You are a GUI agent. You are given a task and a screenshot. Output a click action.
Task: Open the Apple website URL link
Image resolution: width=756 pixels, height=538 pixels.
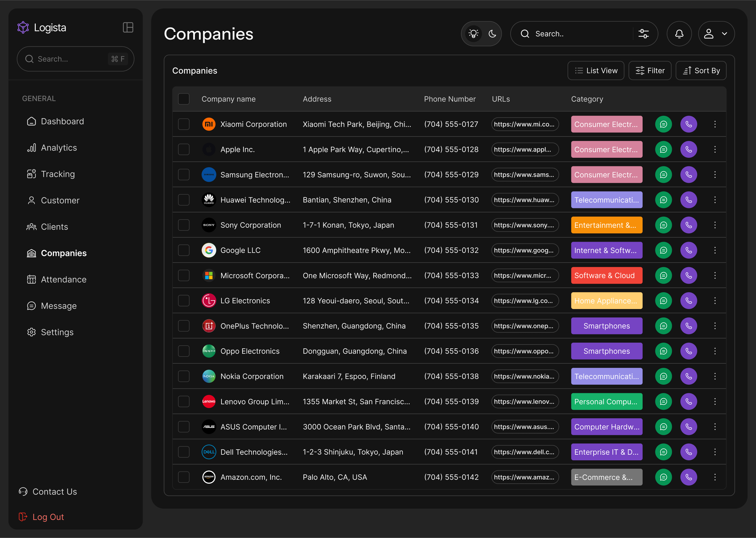tap(525, 149)
